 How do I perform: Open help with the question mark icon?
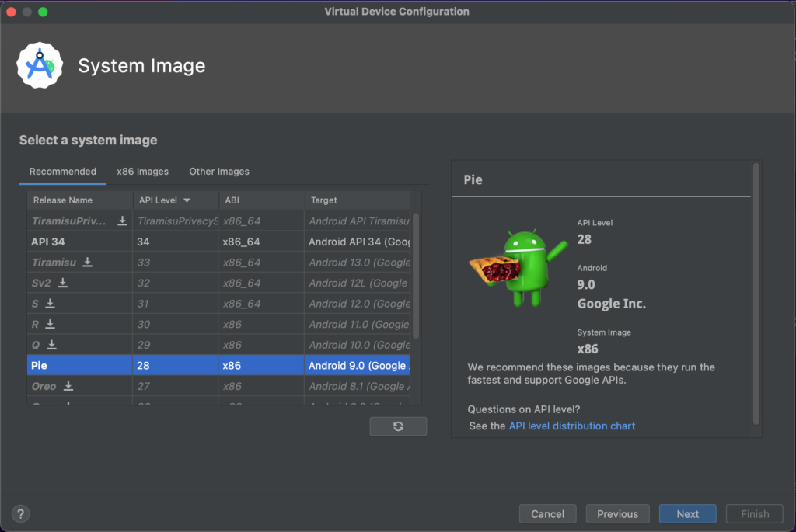pyautogui.click(x=21, y=513)
